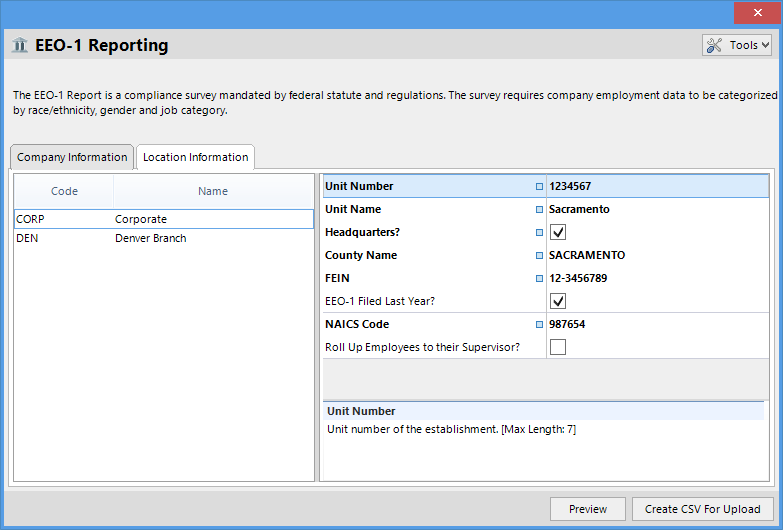The image size is (783, 530).
Task: Sort locations by the Code column header
Action: (x=64, y=191)
